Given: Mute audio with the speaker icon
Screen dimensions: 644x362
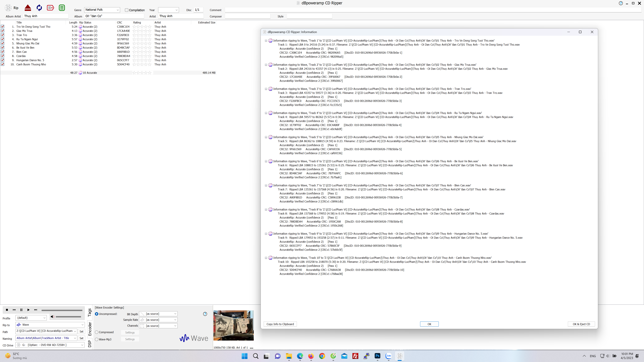Looking at the screenshot, I should 52,317.
